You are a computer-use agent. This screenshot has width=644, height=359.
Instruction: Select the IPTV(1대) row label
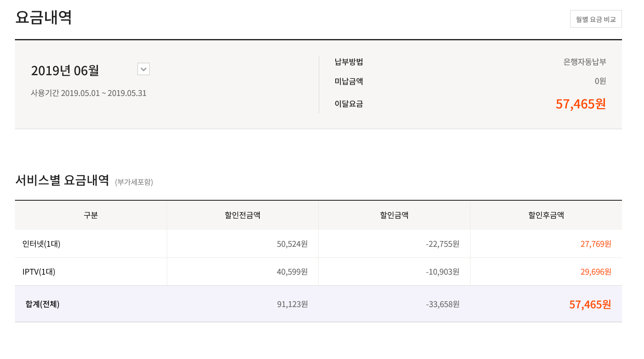pyautogui.click(x=39, y=272)
